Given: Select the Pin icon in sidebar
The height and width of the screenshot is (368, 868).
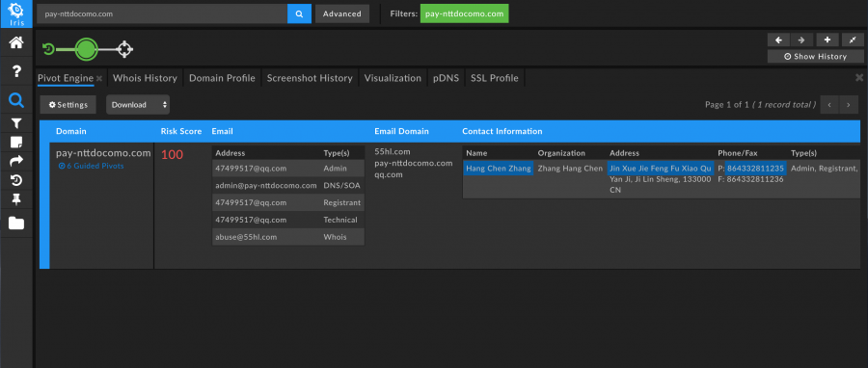Looking at the screenshot, I should point(16,199).
